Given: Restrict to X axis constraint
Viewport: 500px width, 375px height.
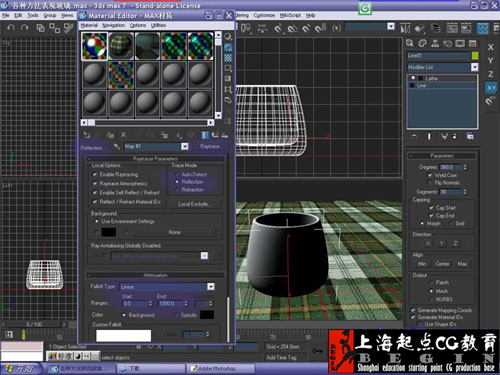Looking at the screenshot, I should click(x=491, y=47).
